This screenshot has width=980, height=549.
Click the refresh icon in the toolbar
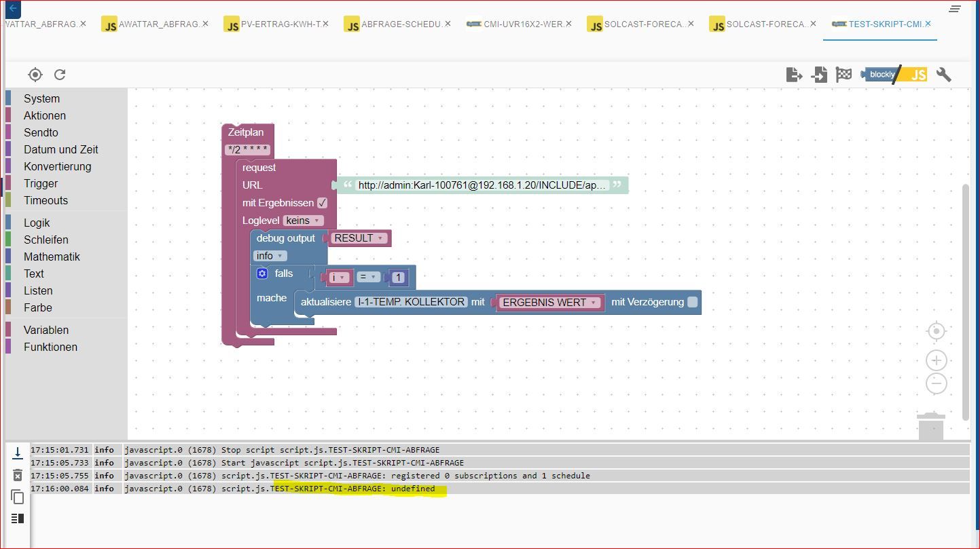point(60,75)
